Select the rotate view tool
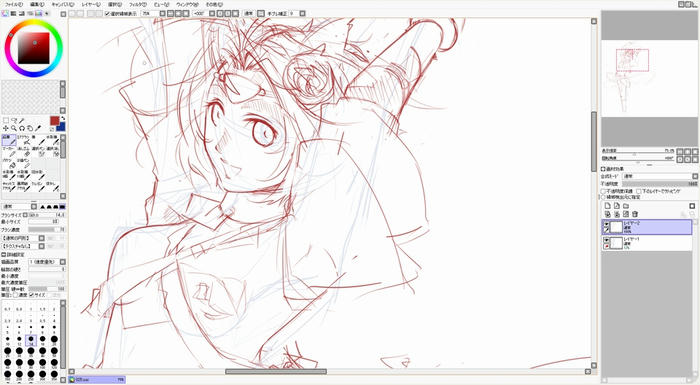Screen dimensions: 700x385 [x=22, y=128]
